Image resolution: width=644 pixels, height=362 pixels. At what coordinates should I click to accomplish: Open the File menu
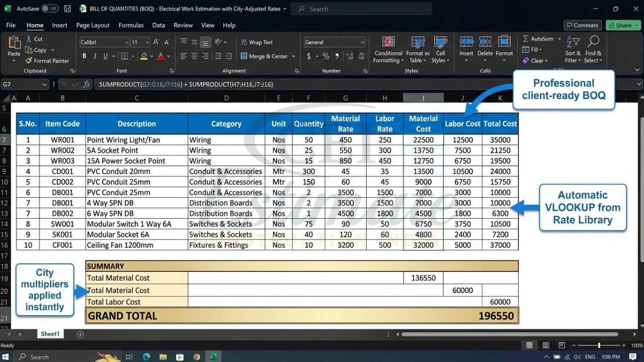pos(11,25)
